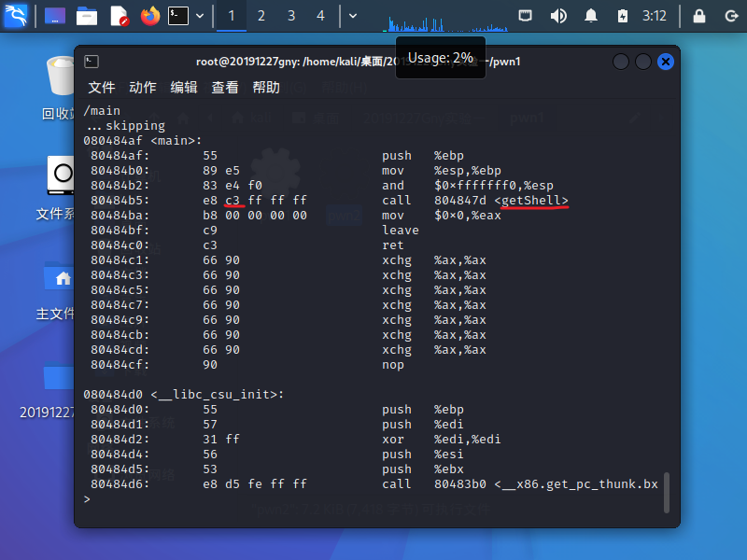Open the 文件 menu
The image size is (747, 560).
102,87
